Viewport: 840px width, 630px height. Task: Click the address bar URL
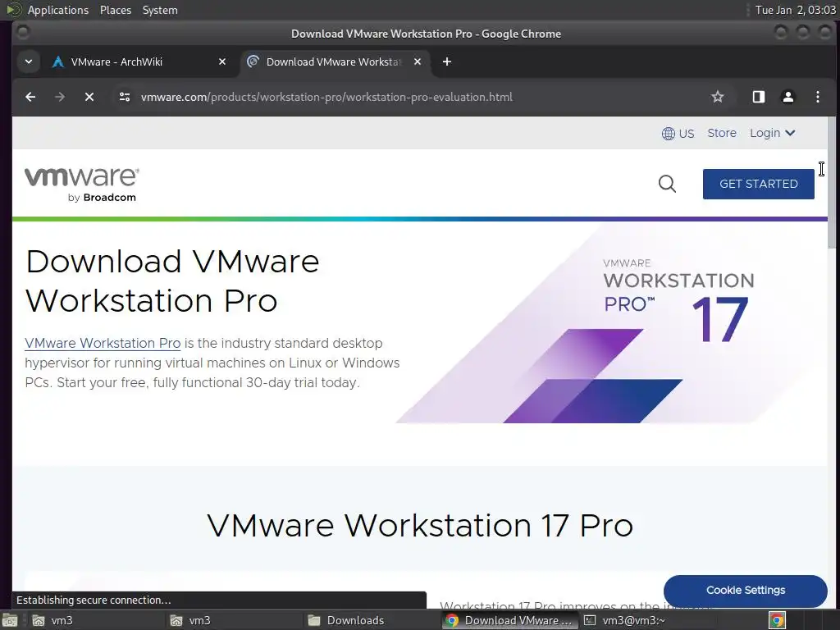tap(326, 97)
